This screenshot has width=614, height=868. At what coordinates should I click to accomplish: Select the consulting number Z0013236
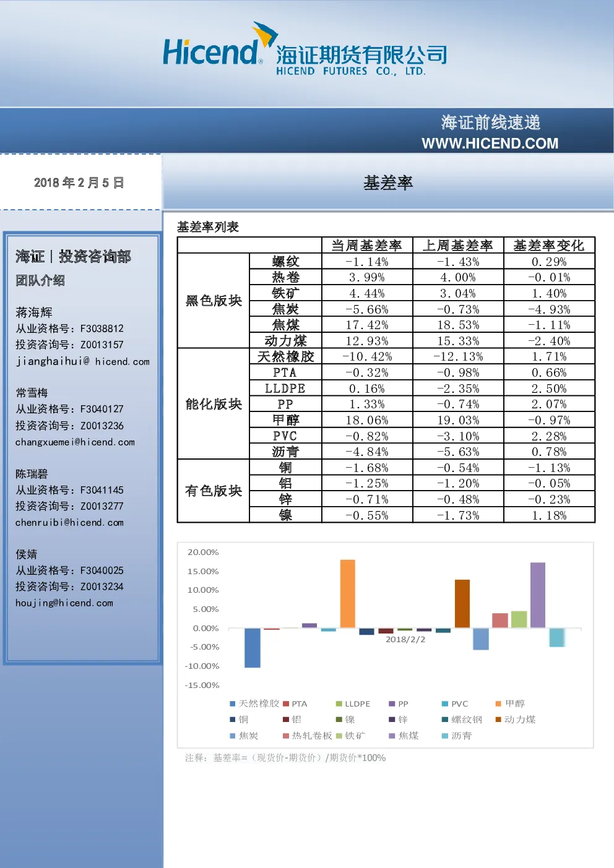pyautogui.click(x=102, y=426)
